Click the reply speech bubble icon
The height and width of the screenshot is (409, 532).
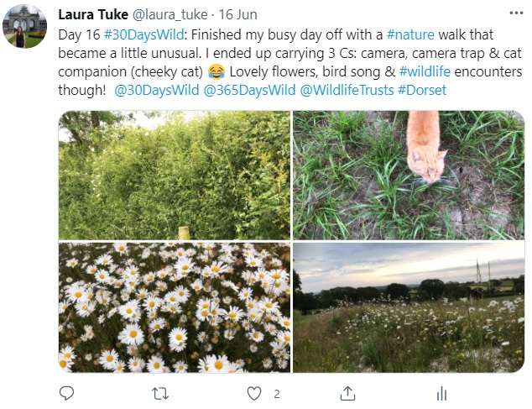coord(68,393)
